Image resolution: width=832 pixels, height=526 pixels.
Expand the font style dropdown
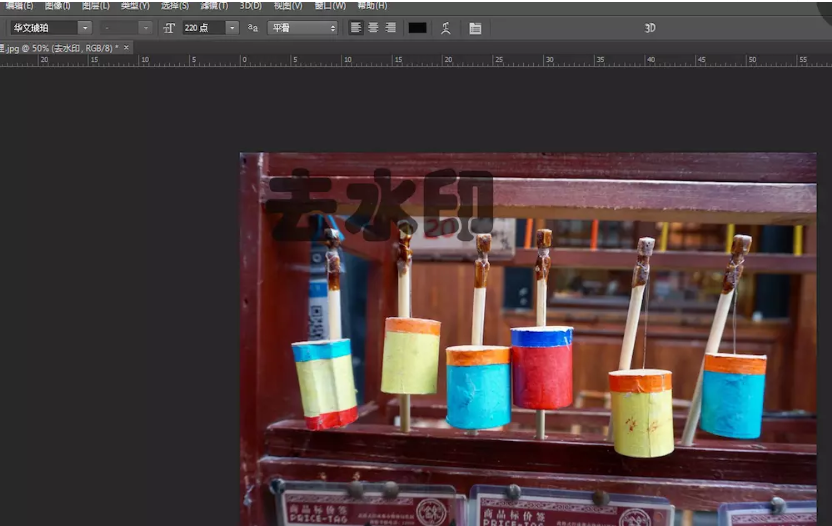coord(146,28)
